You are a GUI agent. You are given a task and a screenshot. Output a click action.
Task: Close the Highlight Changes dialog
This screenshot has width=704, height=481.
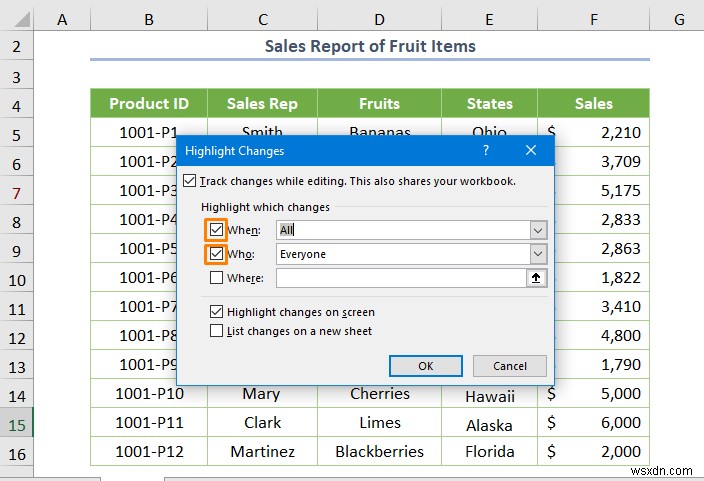pos(531,151)
